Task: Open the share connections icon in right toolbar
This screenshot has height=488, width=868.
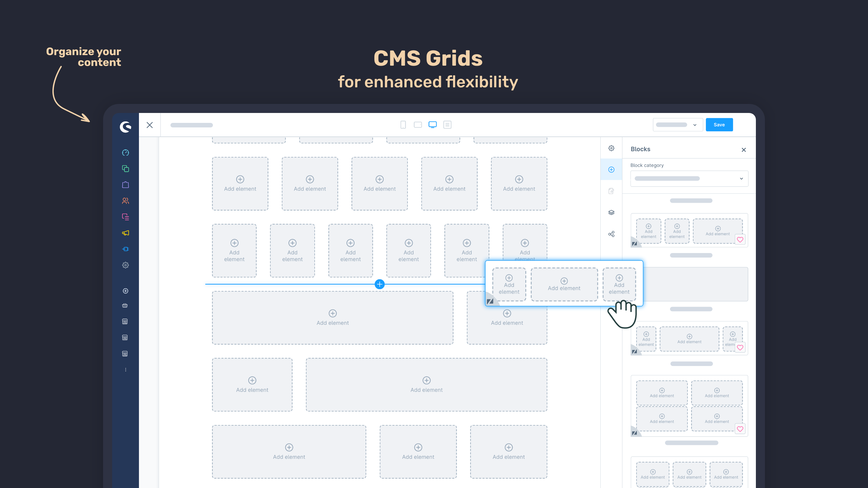Action: (x=611, y=234)
